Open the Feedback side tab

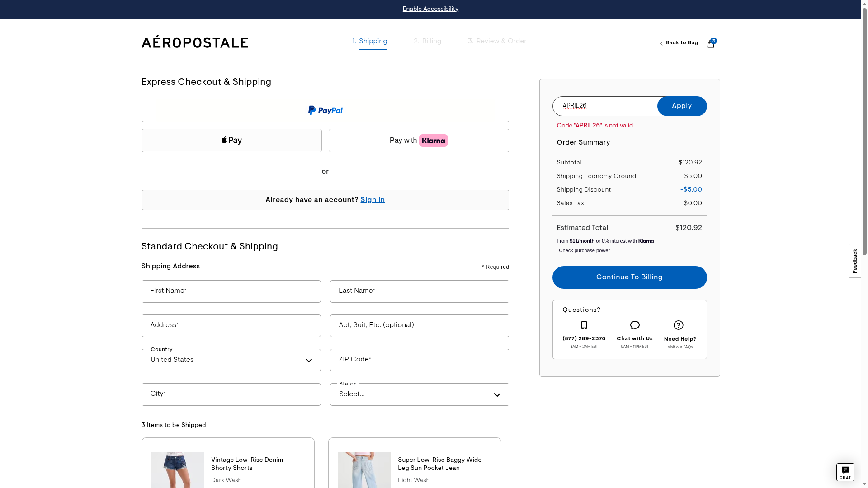[855, 261]
